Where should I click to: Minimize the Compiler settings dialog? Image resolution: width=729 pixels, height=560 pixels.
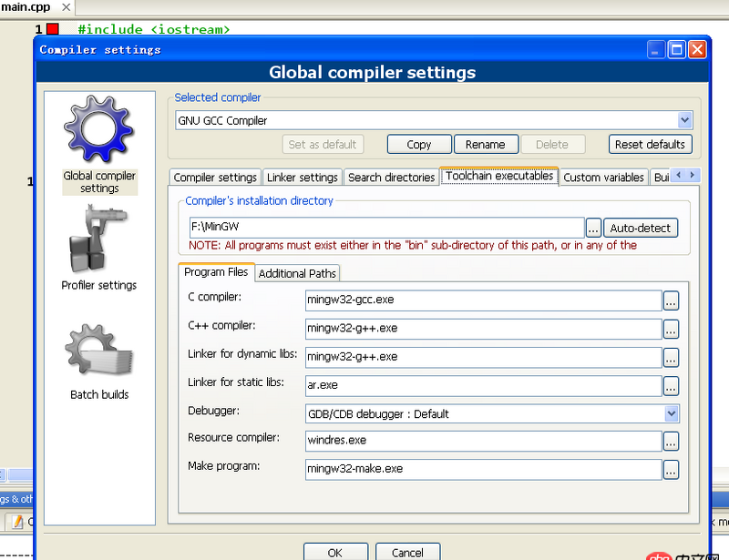pos(655,49)
